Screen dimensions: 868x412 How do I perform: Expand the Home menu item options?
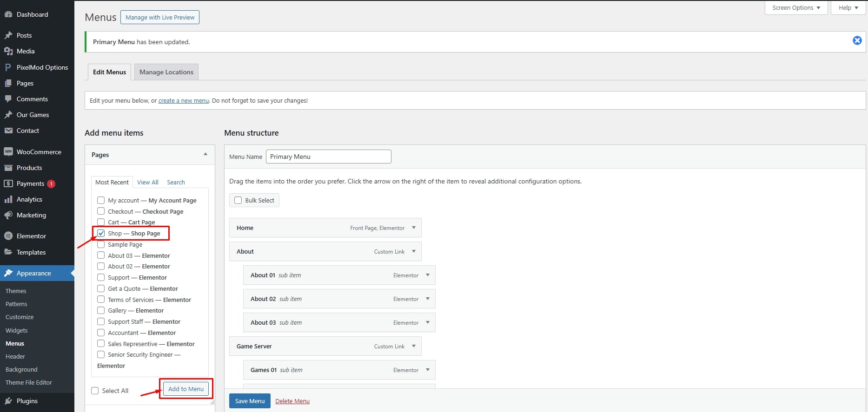414,228
